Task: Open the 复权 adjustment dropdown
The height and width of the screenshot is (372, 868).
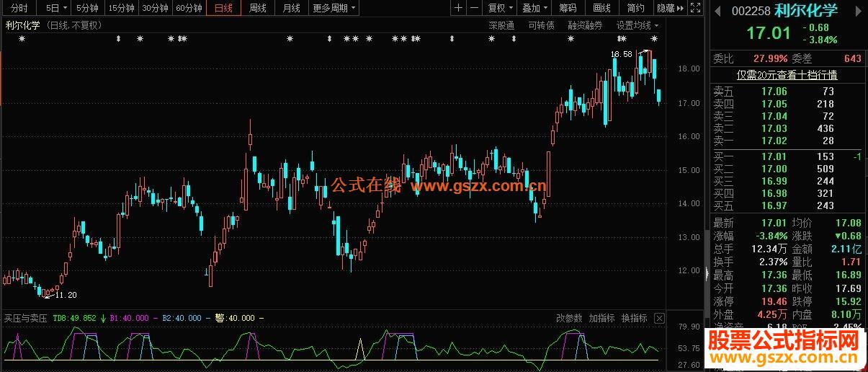Action: 501,9
